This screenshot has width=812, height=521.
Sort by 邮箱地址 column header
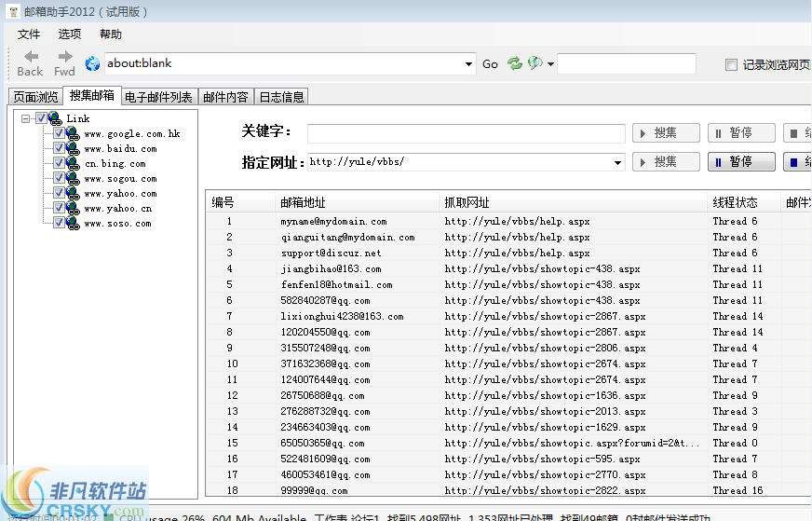(x=357, y=202)
